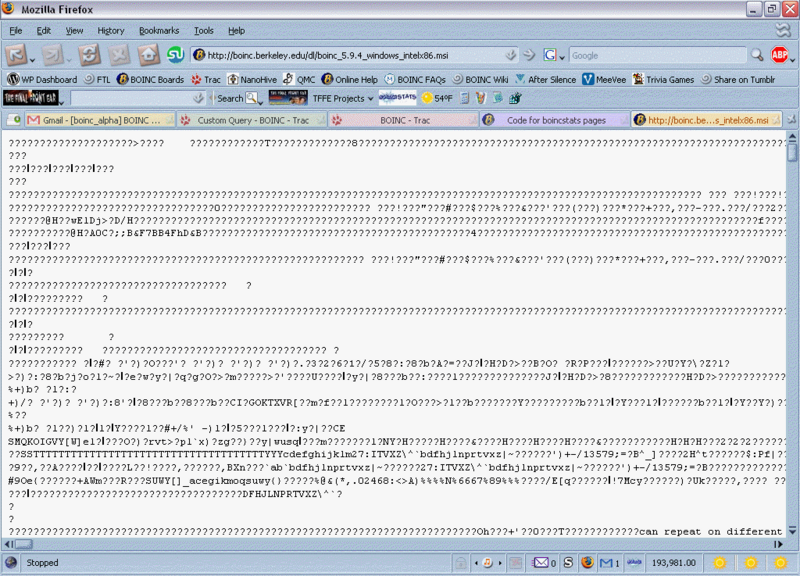This screenshot has height=576, width=800.
Task: Open the Bookmarks menu
Action: [160, 31]
